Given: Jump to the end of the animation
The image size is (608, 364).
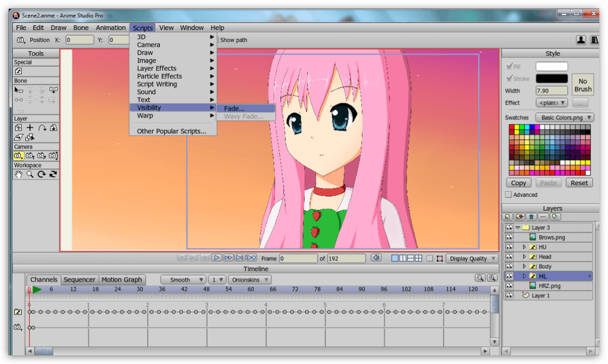Looking at the screenshot, I should pos(252,257).
